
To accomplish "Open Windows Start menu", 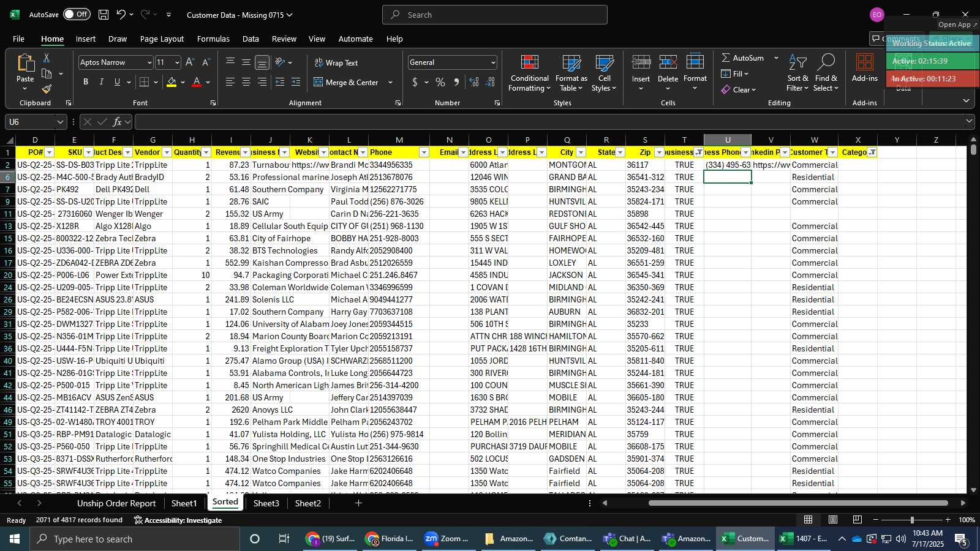I will (15, 539).
